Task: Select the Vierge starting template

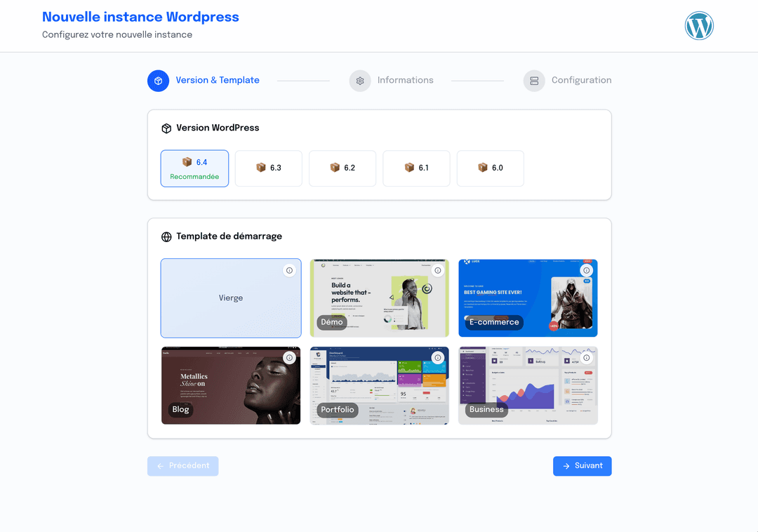Action: click(x=231, y=298)
